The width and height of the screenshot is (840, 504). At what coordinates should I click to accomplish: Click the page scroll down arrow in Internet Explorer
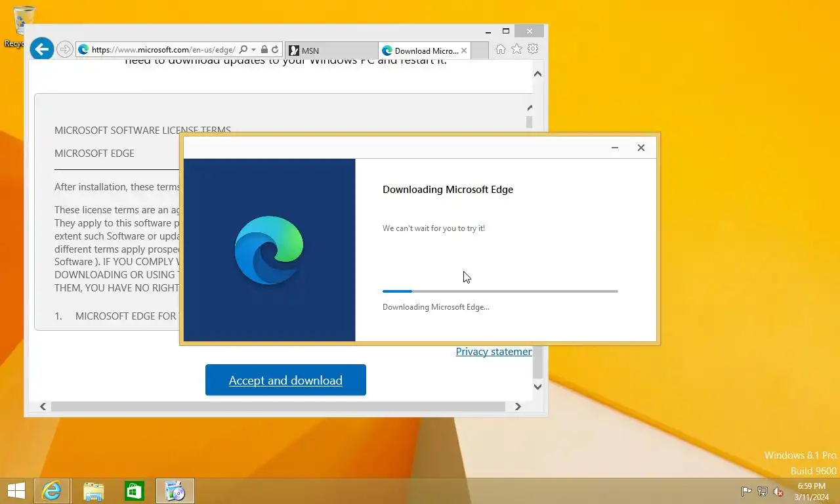click(x=537, y=387)
